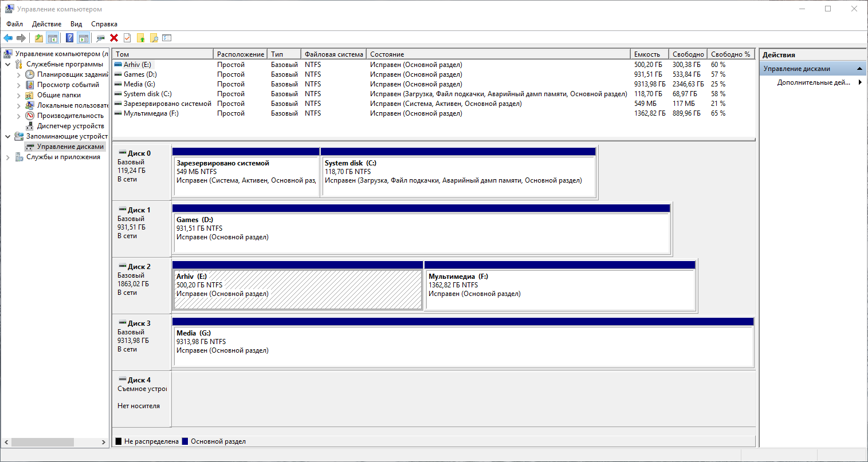The image size is (868, 462).
Task: Toggle the action pane show/hide toolbar icon
Action: click(x=83, y=38)
